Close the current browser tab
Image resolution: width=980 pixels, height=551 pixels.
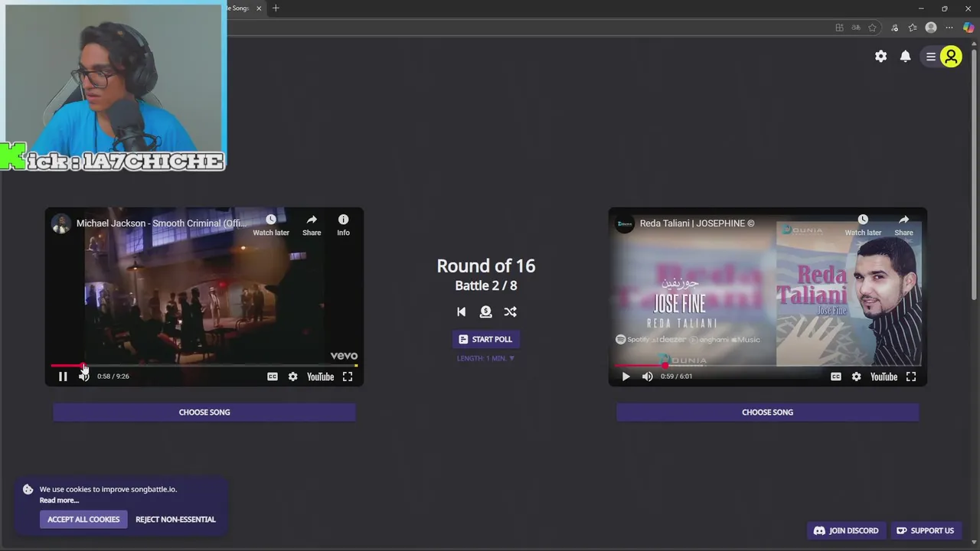259,8
